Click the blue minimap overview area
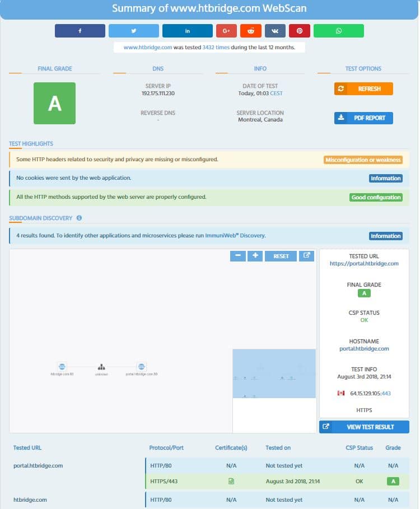Image resolution: width=420 pixels, height=509 pixels. (274, 373)
